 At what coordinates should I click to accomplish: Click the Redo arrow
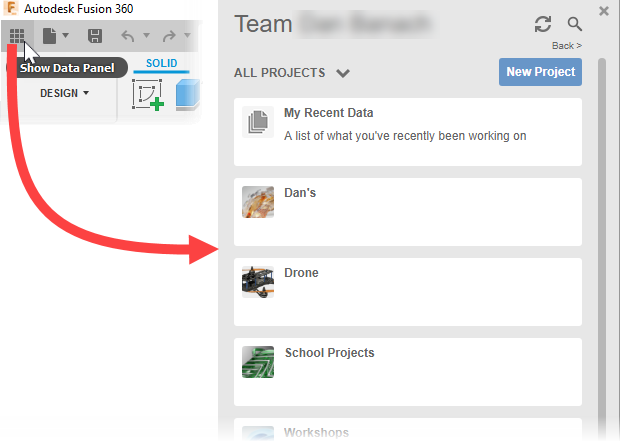[169, 36]
